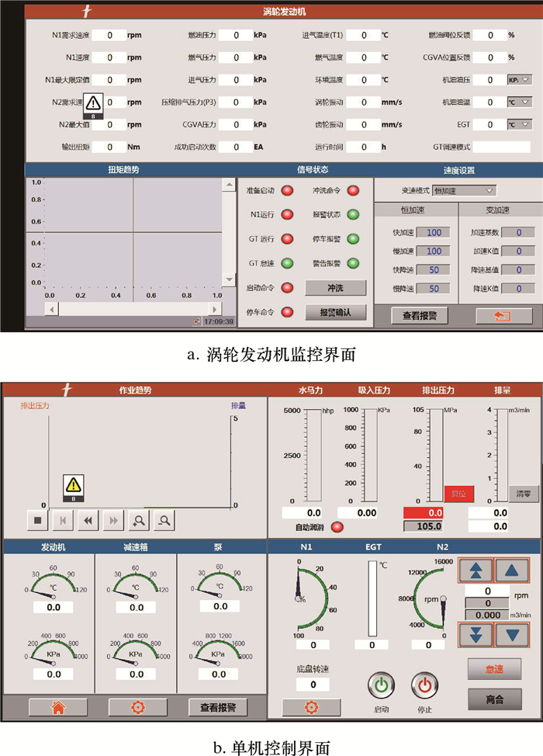Expand the 机油油压 unit dropdown
The width and height of the screenshot is (543, 756).
click(x=519, y=80)
